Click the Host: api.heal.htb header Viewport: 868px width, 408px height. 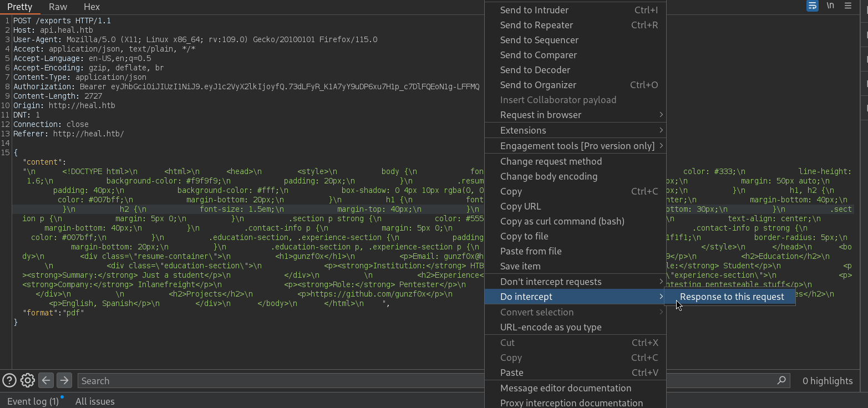(53, 30)
